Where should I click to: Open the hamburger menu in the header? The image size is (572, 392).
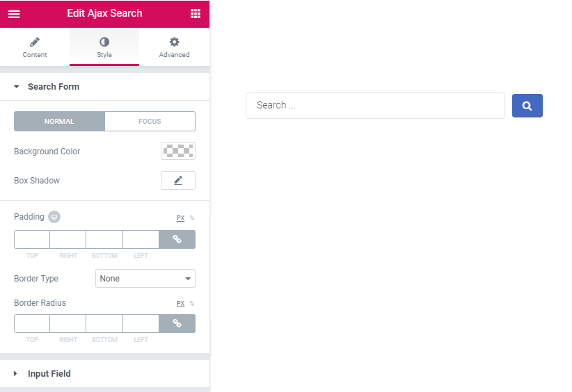(14, 14)
